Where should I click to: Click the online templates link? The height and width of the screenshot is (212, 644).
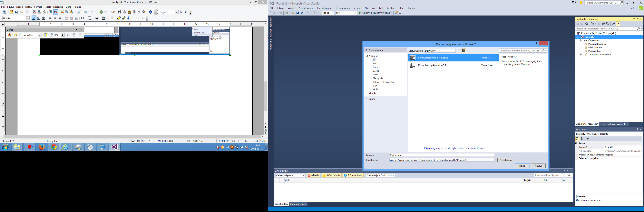coord(453,148)
